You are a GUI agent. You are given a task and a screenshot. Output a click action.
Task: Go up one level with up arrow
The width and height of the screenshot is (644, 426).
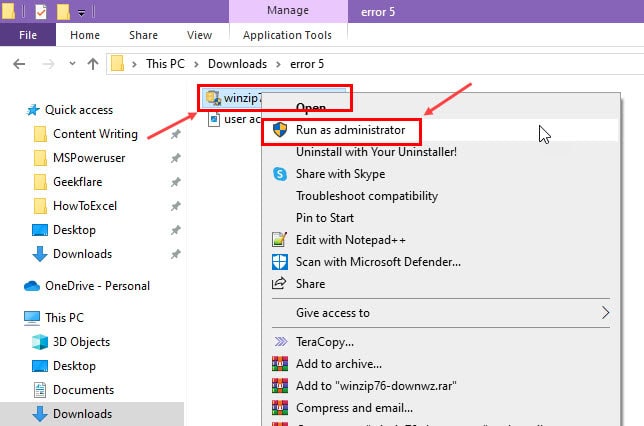click(x=93, y=64)
